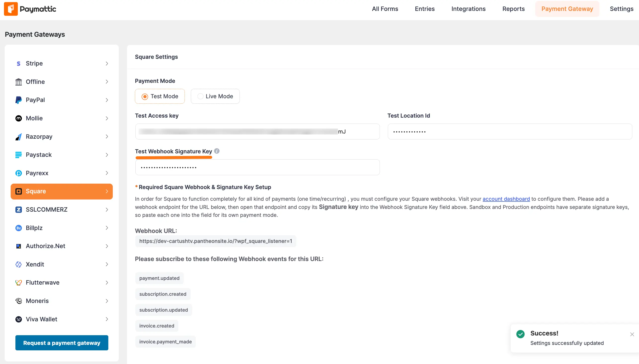The width and height of the screenshot is (639, 364).
Task: Click the Paymattic logo icon
Action: coord(11,9)
